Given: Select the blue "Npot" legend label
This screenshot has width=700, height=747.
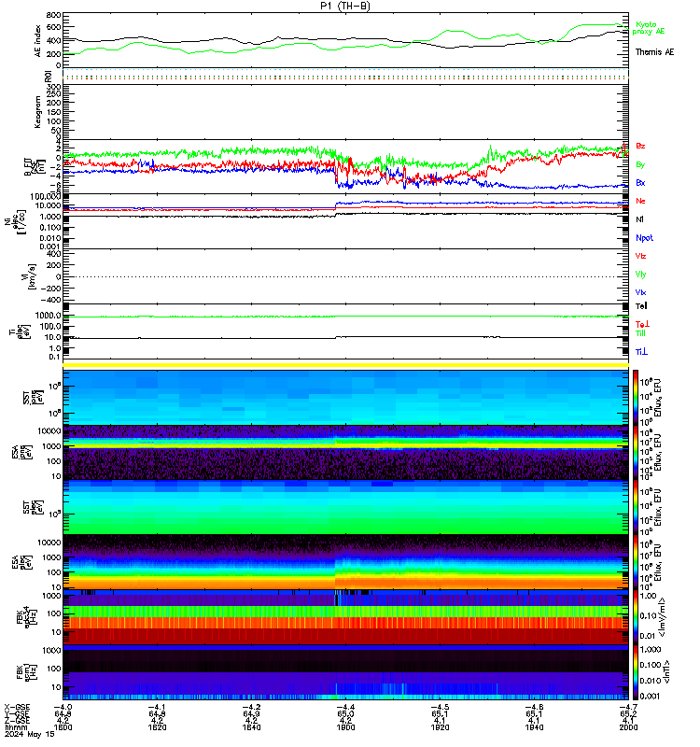Looking at the screenshot, I should click(x=644, y=238).
